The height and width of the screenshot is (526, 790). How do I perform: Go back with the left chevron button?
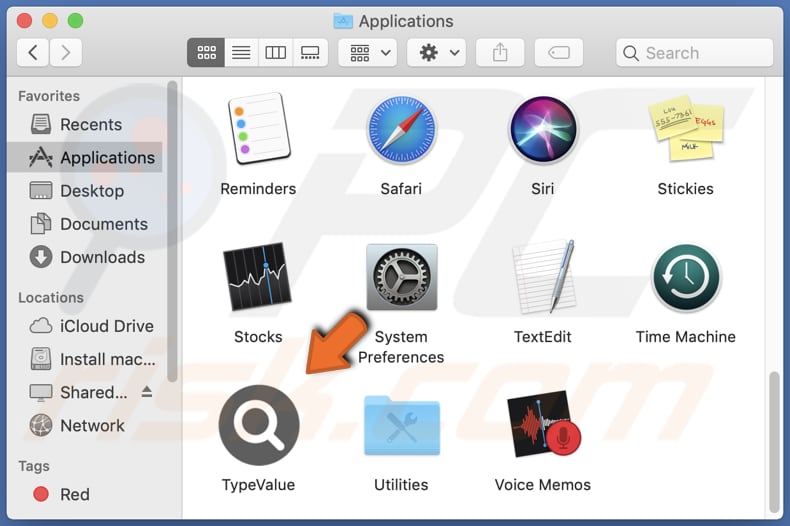[x=33, y=52]
